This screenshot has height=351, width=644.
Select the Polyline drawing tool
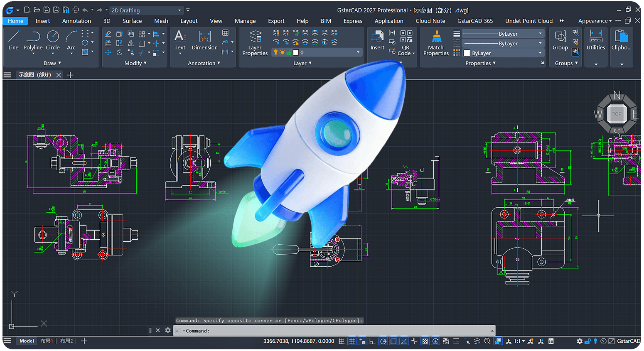coord(33,40)
